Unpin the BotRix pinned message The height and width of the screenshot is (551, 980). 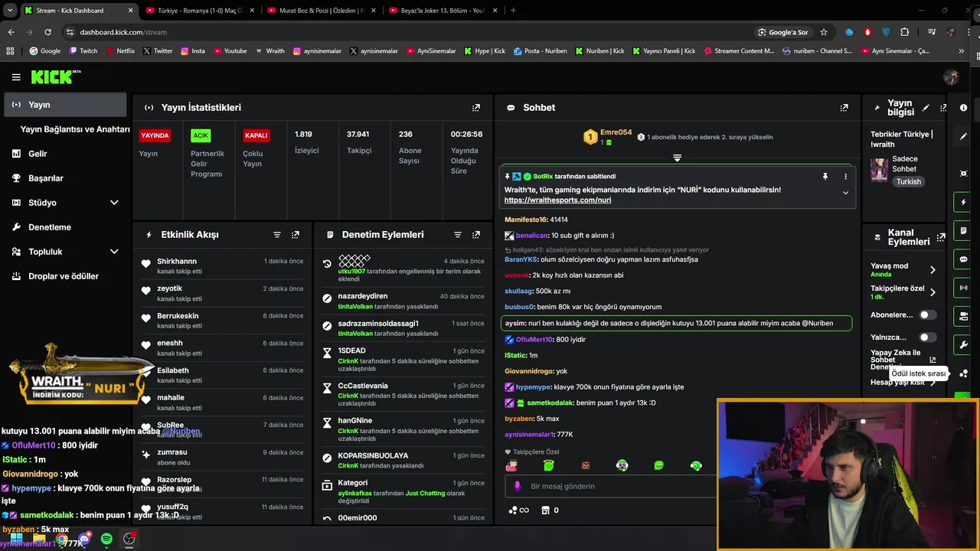(825, 177)
